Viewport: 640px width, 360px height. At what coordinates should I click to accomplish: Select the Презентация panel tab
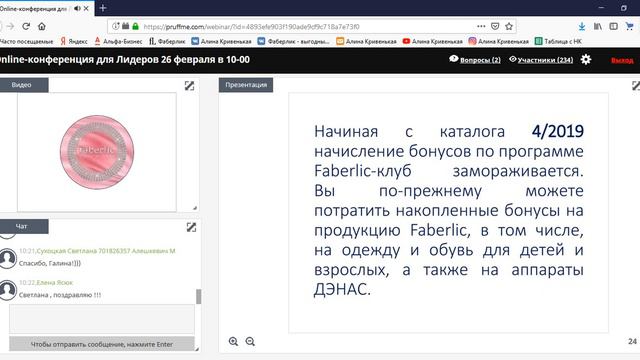246,85
